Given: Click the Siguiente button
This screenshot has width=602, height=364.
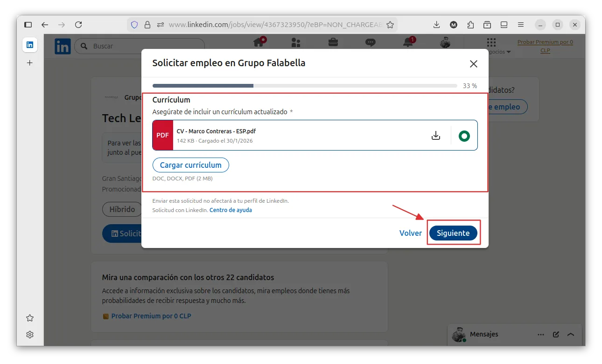Looking at the screenshot, I should [453, 233].
